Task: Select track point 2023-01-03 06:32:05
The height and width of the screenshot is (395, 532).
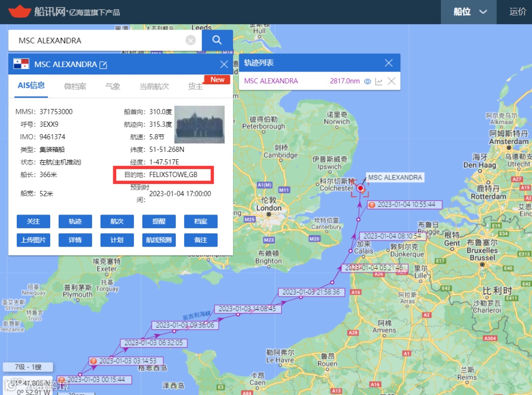Action: pyautogui.click(x=153, y=343)
